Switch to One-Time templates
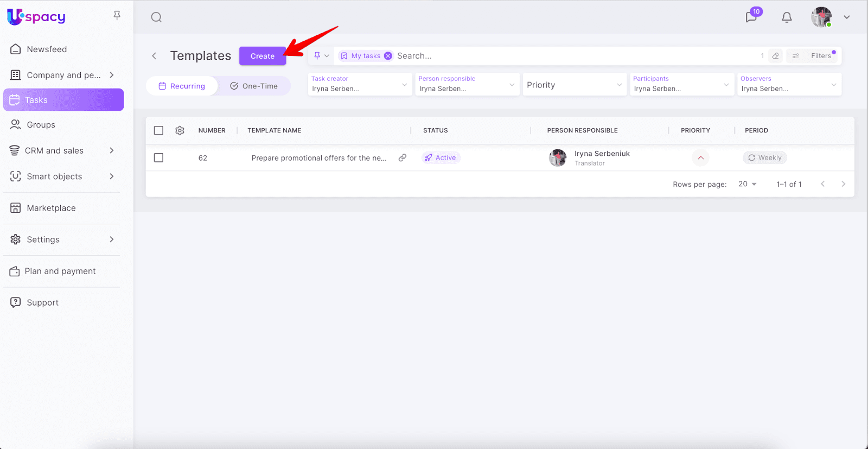The image size is (868, 449). (254, 86)
